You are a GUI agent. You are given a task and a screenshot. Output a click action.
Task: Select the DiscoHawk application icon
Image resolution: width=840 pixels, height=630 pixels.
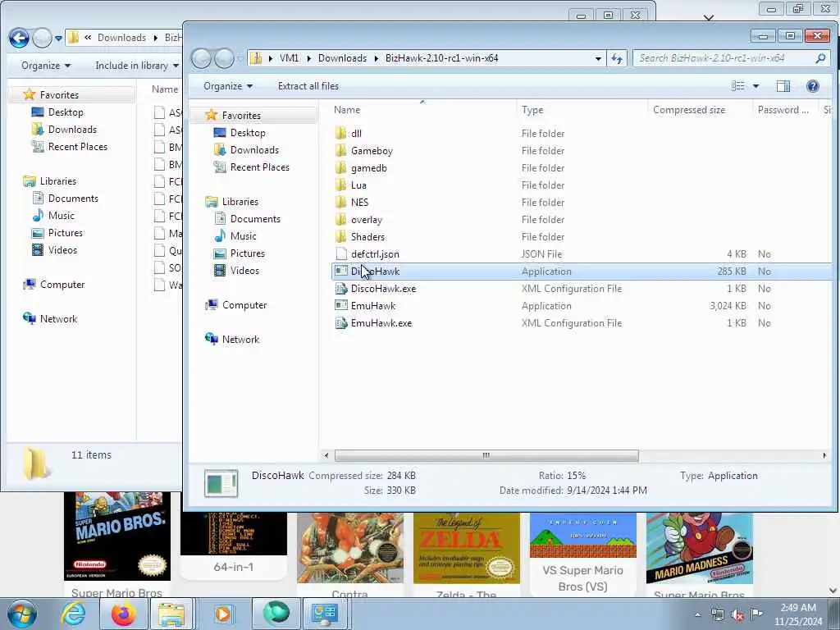coord(340,271)
